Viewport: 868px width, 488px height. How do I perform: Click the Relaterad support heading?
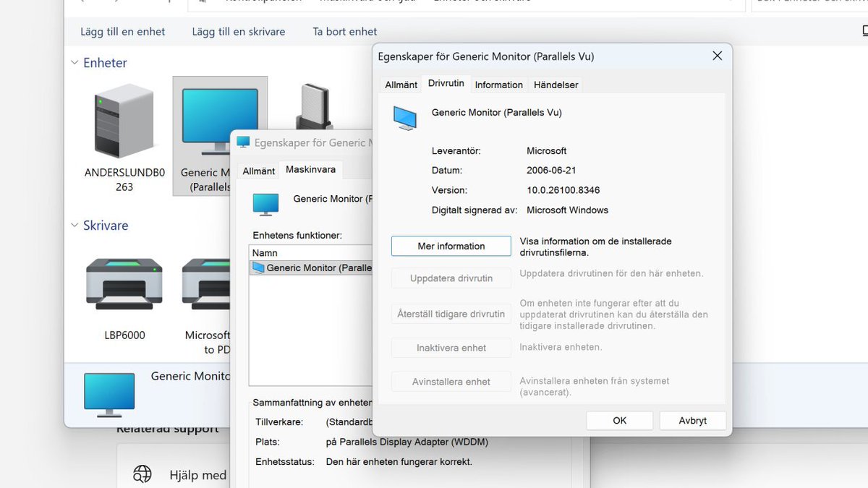click(x=168, y=429)
